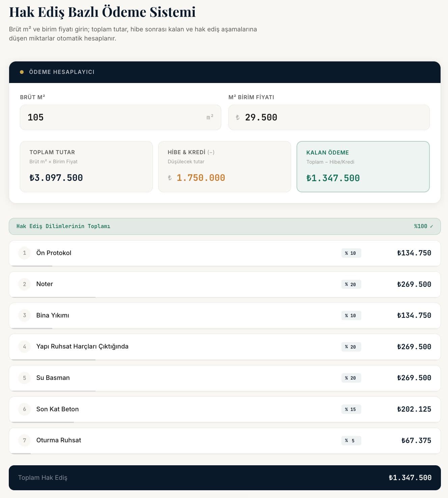Screen dimensions: 448x498
Task: Select the Bina Yıkımı label
Action: click(x=53, y=315)
